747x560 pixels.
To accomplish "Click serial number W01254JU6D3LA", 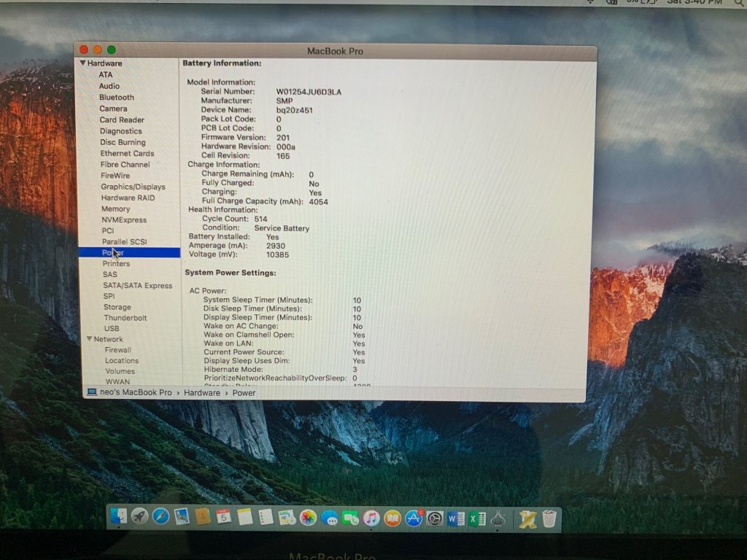I will [309, 92].
